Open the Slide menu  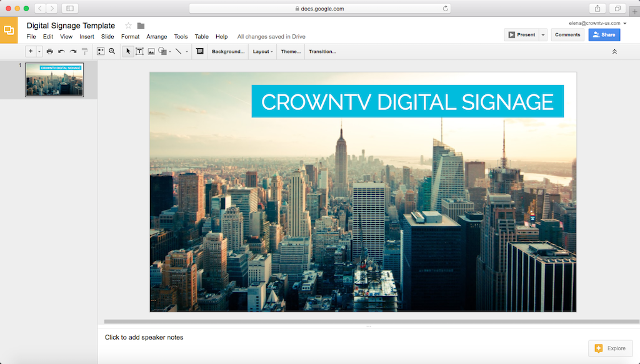coord(107,37)
